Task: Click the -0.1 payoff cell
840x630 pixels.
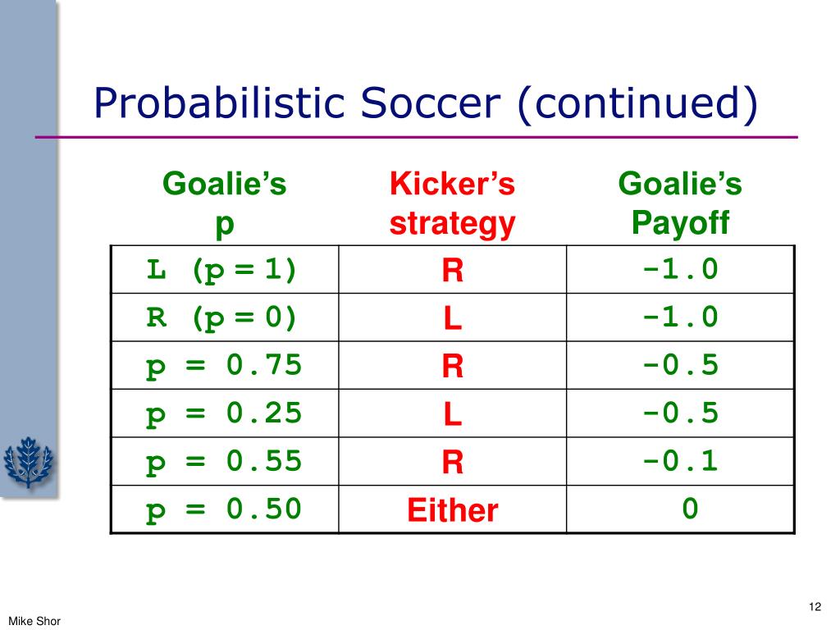Action: click(680, 461)
